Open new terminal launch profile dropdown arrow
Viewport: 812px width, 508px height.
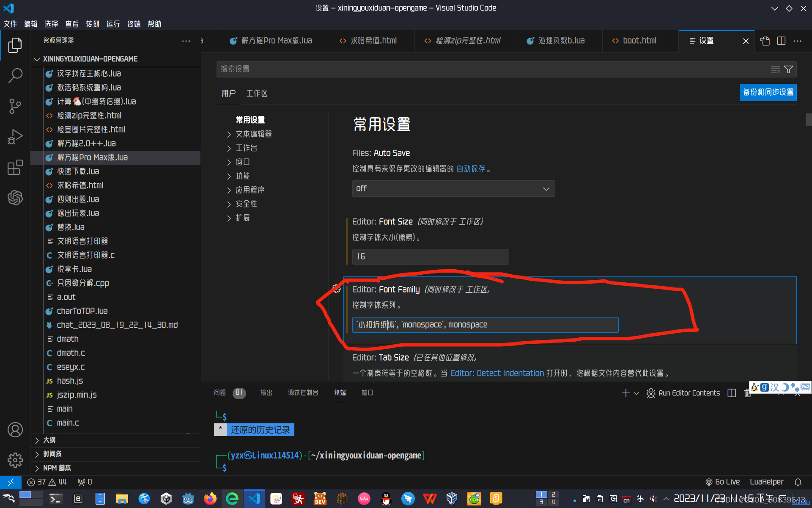coord(636,393)
